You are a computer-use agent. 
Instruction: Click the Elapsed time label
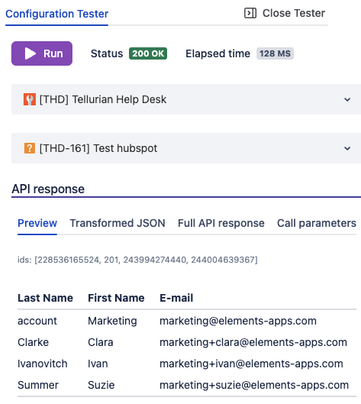218,53
